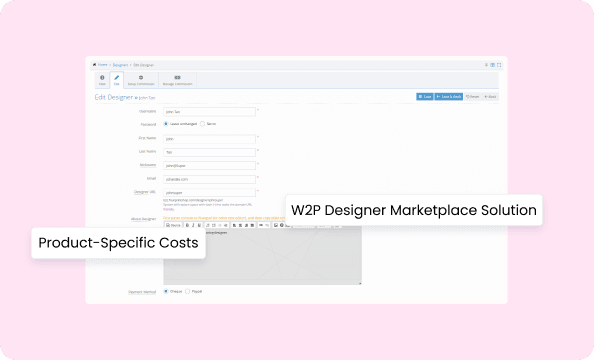Insert image in editor toolbar
The width and height of the screenshot is (594, 360).
[x=276, y=225]
